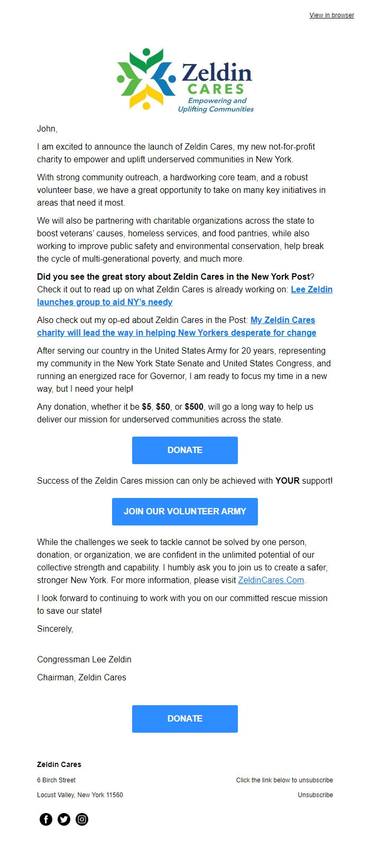Screen dimensions: 370x868
Task: Click the Unsubscribe link in the footer
Action: pos(316,795)
